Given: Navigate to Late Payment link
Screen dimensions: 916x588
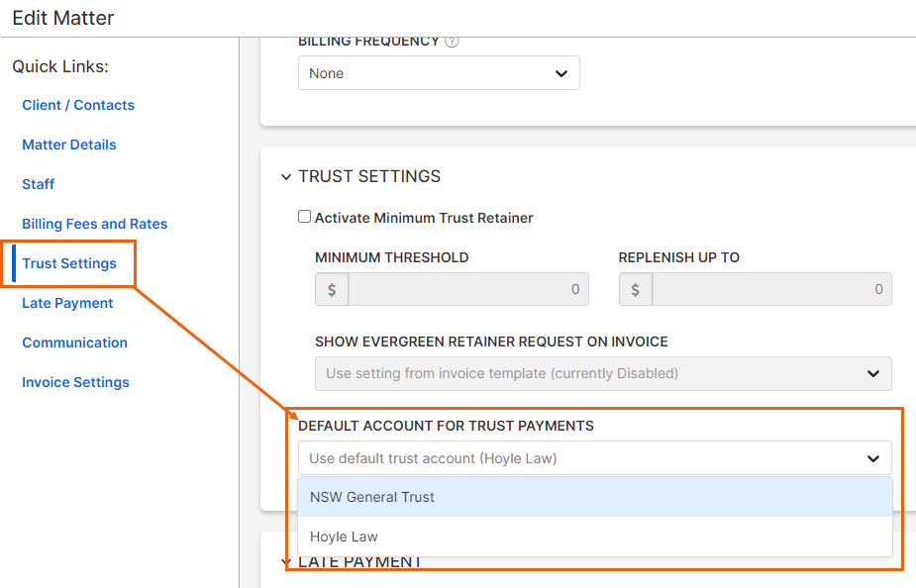Looking at the screenshot, I should pos(67,304).
